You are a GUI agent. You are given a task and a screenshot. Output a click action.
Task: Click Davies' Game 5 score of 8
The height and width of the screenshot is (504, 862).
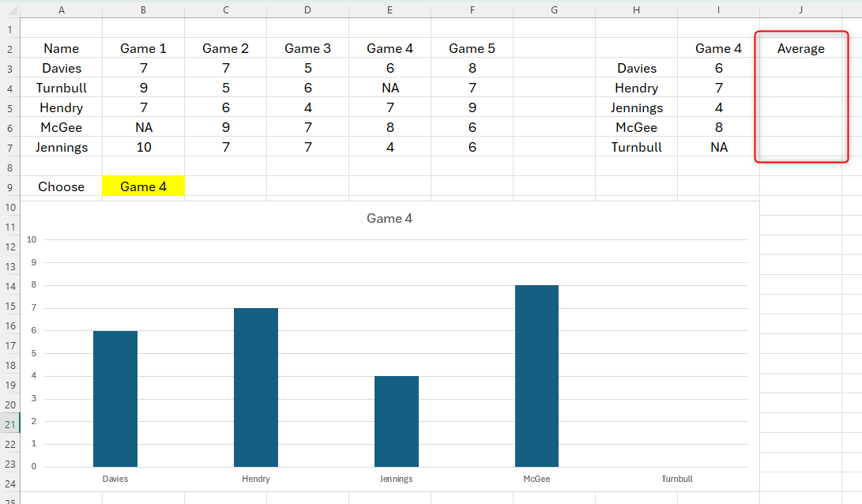(x=472, y=68)
